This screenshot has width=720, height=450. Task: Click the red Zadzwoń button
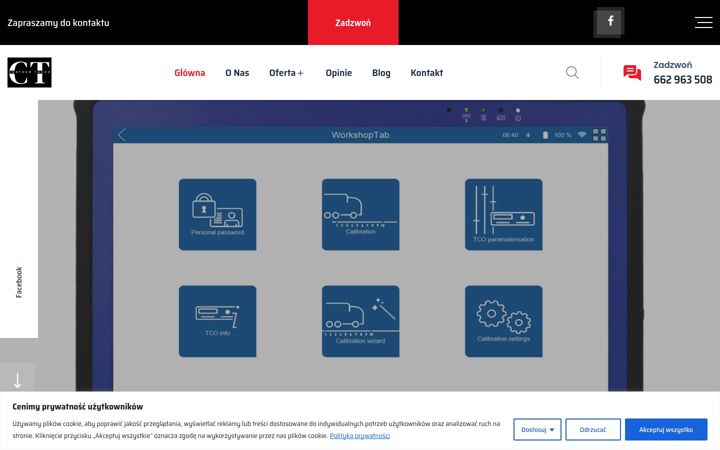pyautogui.click(x=353, y=22)
